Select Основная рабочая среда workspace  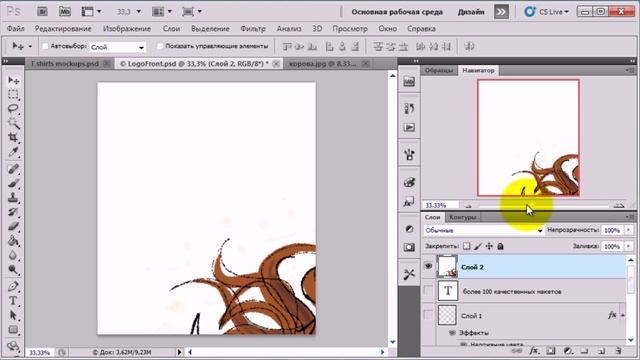pyautogui.click(x=397, y=12)
